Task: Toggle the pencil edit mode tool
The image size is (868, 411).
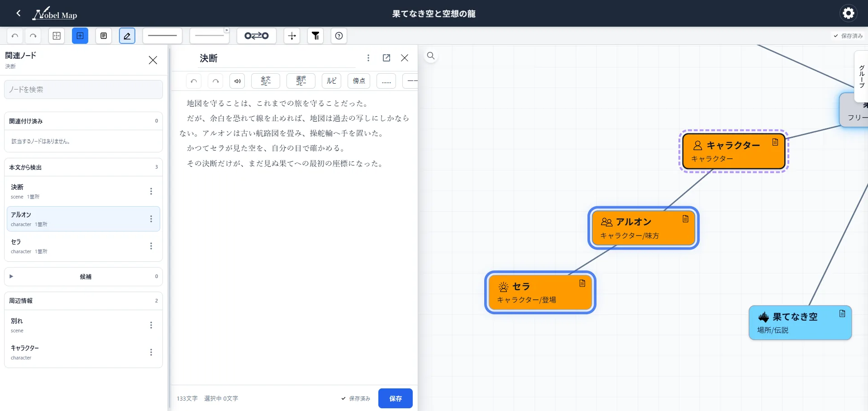Action: [x=127, y=36]
